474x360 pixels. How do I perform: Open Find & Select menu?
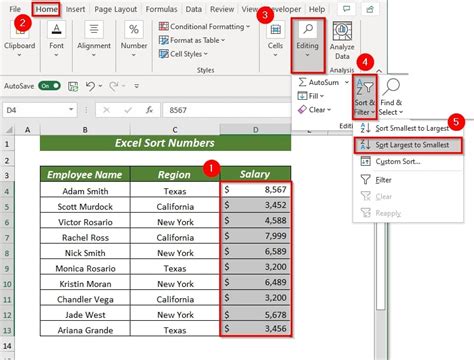tap(391, 97)
